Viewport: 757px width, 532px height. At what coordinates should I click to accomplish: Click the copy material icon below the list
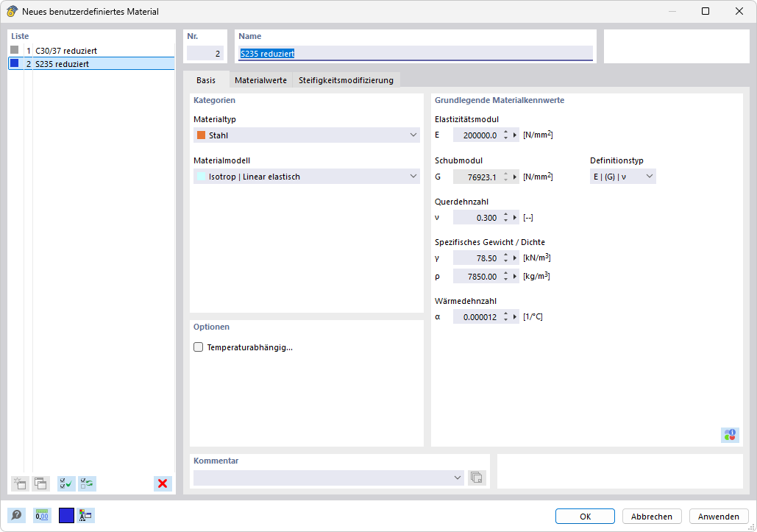tap(40, 483)
